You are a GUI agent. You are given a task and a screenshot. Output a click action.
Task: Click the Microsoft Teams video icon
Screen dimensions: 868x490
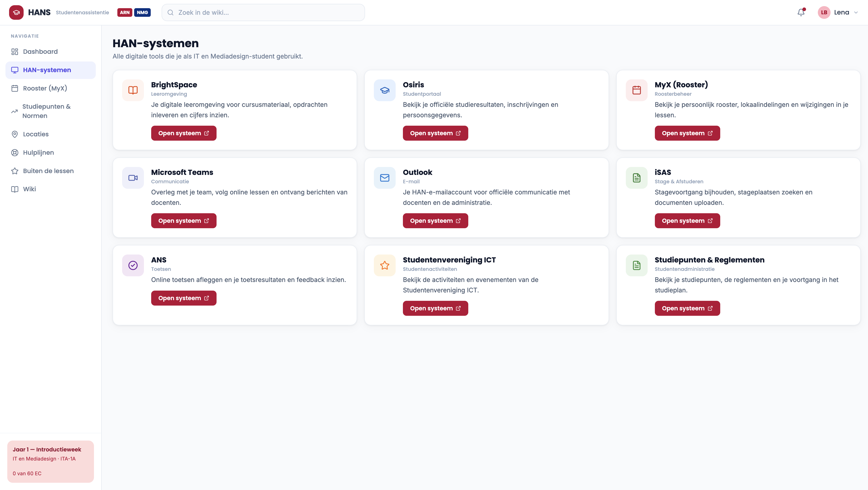point(133,178)
